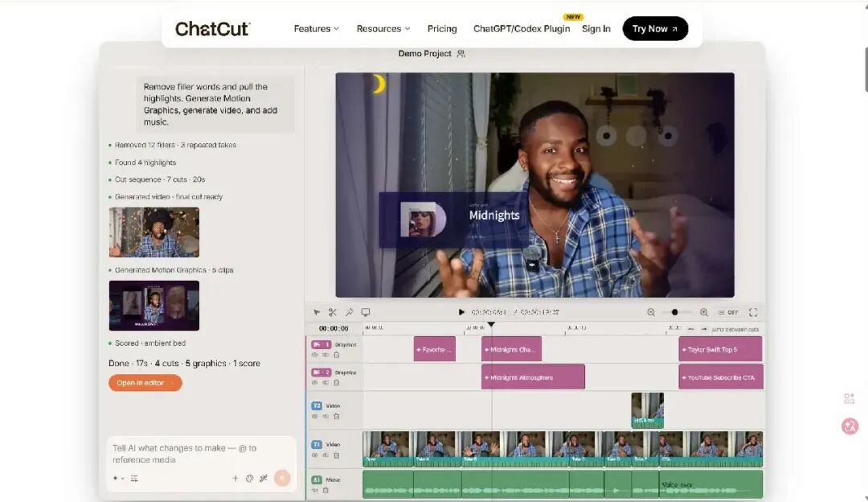Select the Midnights Atmosphere clip
The height and width of the screenshot is (502, 868).
pyautogui.click(x=533, y=377)
